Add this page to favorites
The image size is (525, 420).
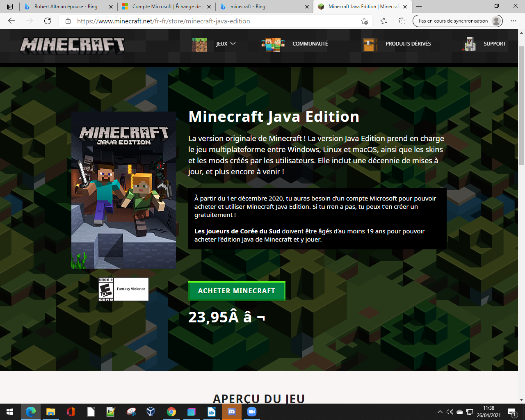coord(364,21)
